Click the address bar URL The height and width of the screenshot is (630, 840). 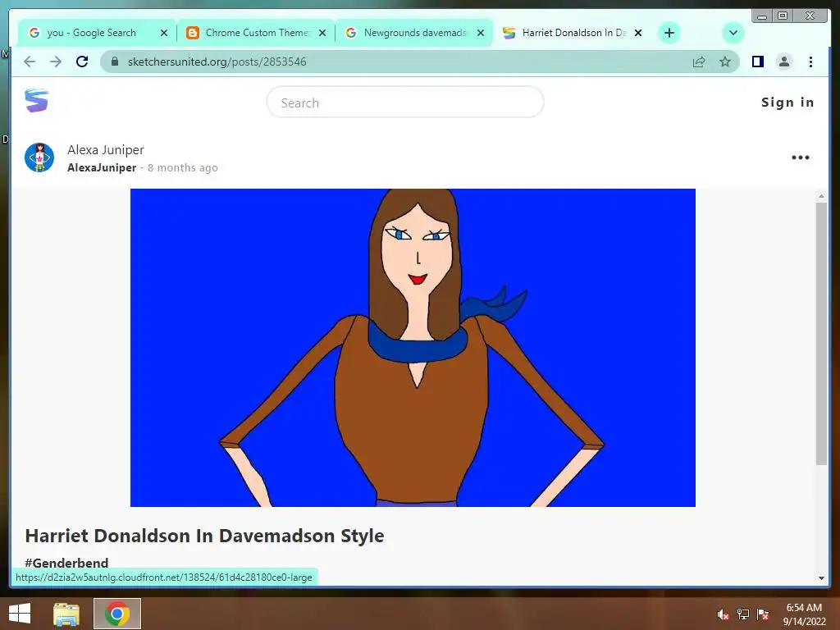(217, 62)
